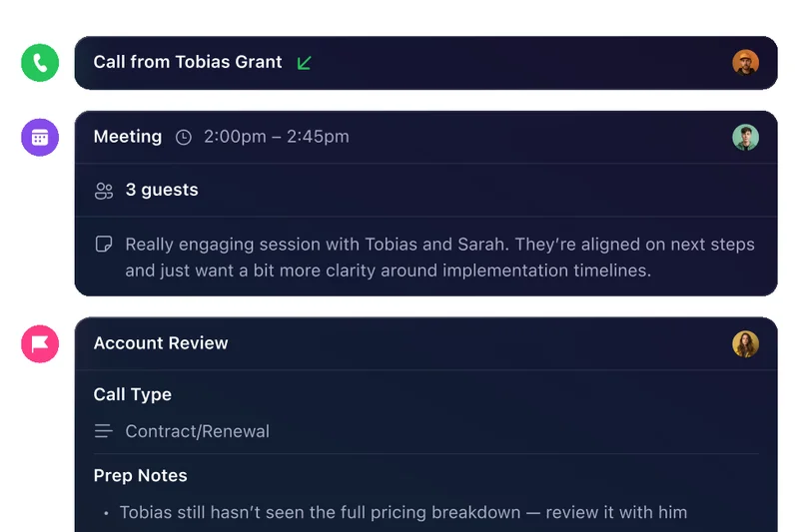Click the green phone call icon

[x=40, y=64]
